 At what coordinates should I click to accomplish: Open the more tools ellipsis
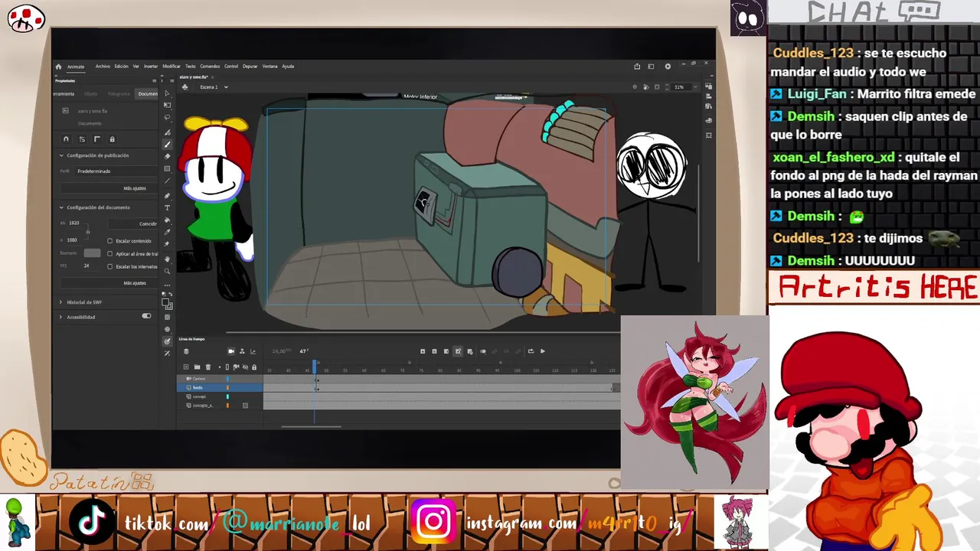click(x=168, y=285)
